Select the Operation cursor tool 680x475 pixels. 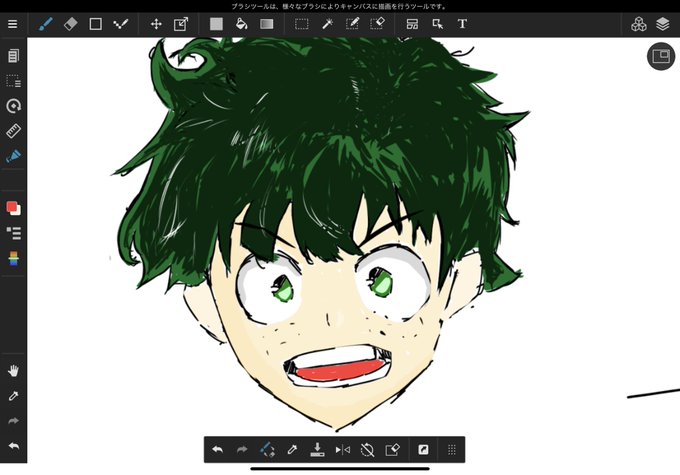[x=438, y=24]
